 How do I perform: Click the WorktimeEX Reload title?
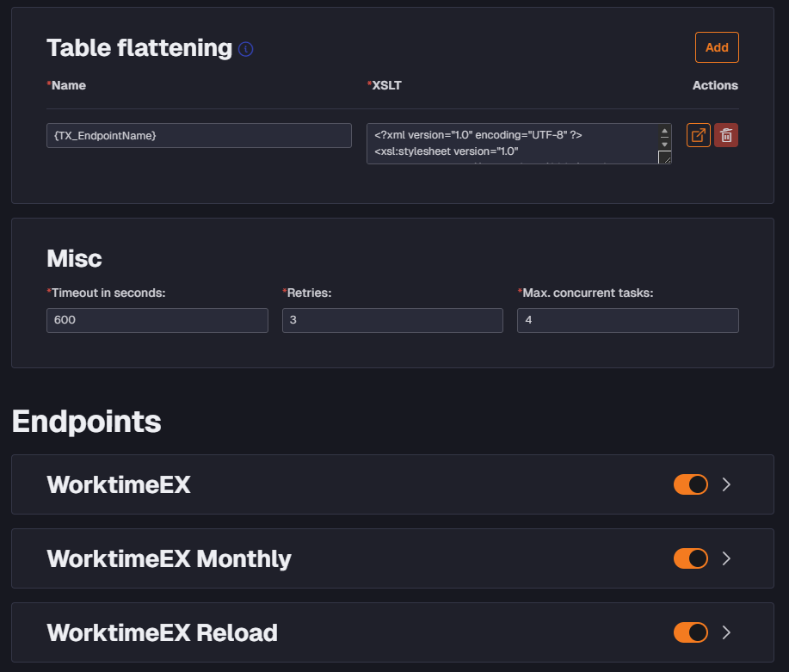click(x=162, y=632)
